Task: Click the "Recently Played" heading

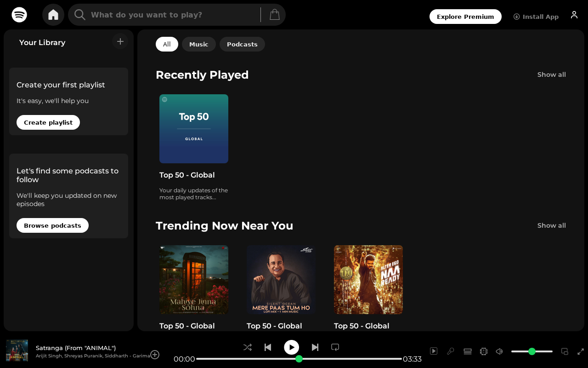Action: [x=202, y=75]
